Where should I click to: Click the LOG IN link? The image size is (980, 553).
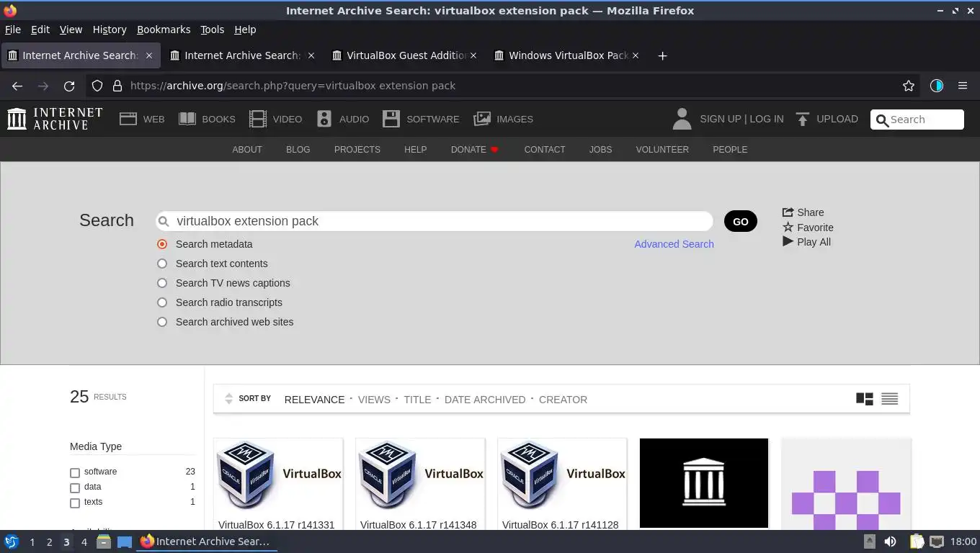(767, 119)
